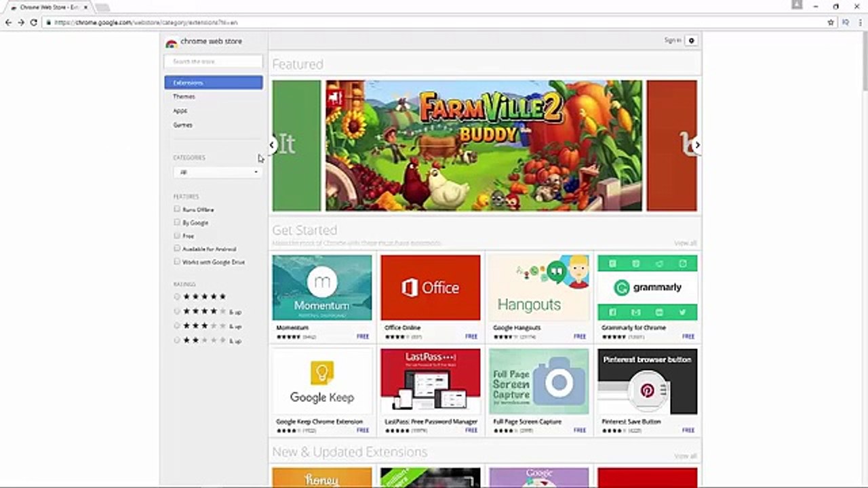Open the FarmVille 2 Buddy featured banner
868x488 pixels.
484,145
